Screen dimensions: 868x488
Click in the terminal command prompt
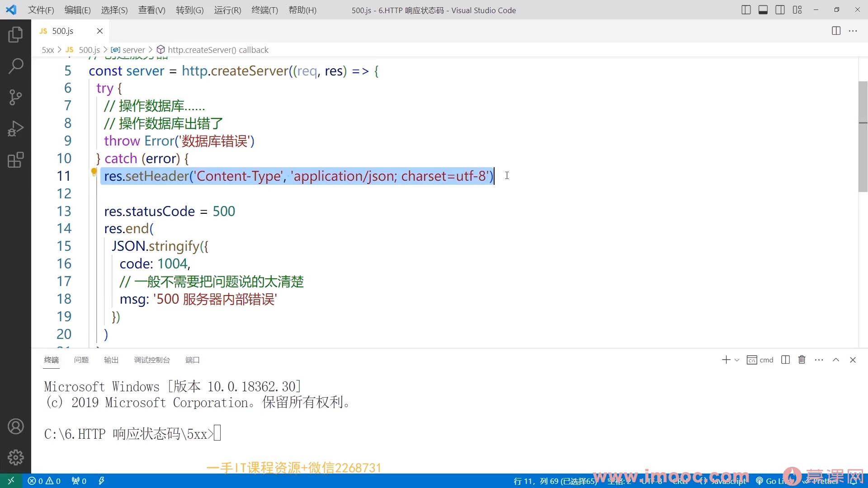coord(217,433)
